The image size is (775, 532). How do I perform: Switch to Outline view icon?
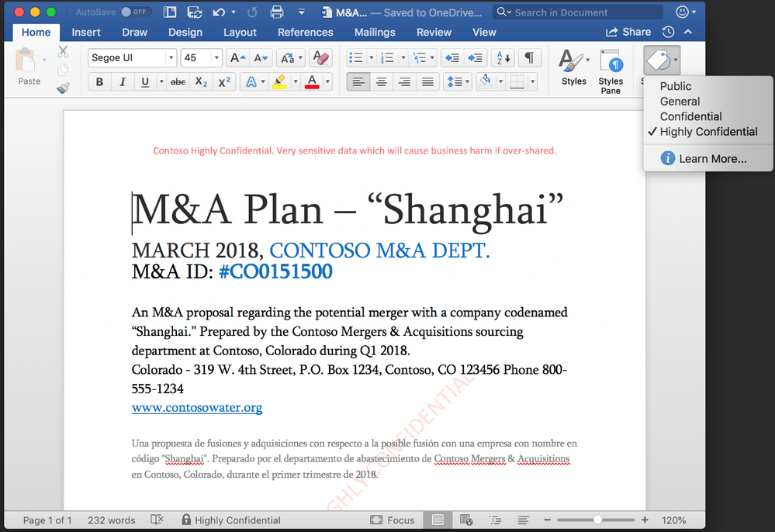tap(495, 520)
